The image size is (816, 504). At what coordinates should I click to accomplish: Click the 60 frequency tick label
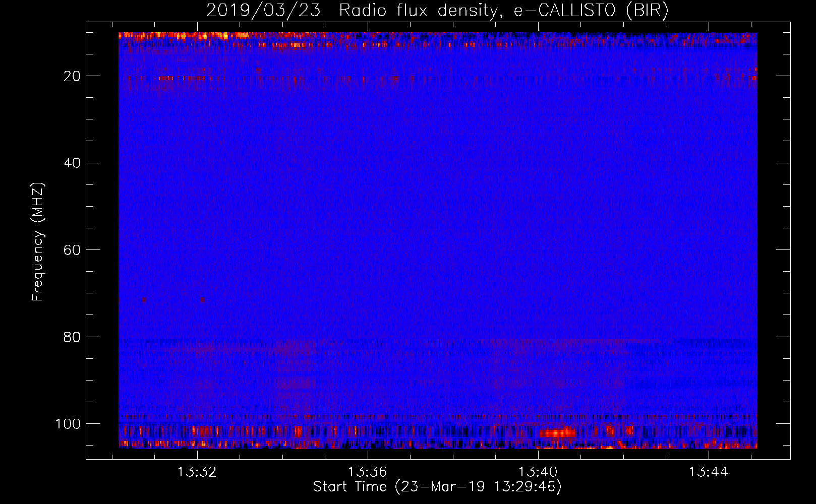click(x=72, y=250)
